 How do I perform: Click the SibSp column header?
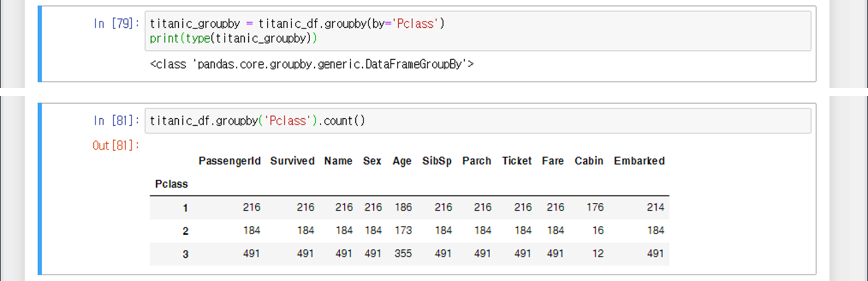tap(437, 161)
